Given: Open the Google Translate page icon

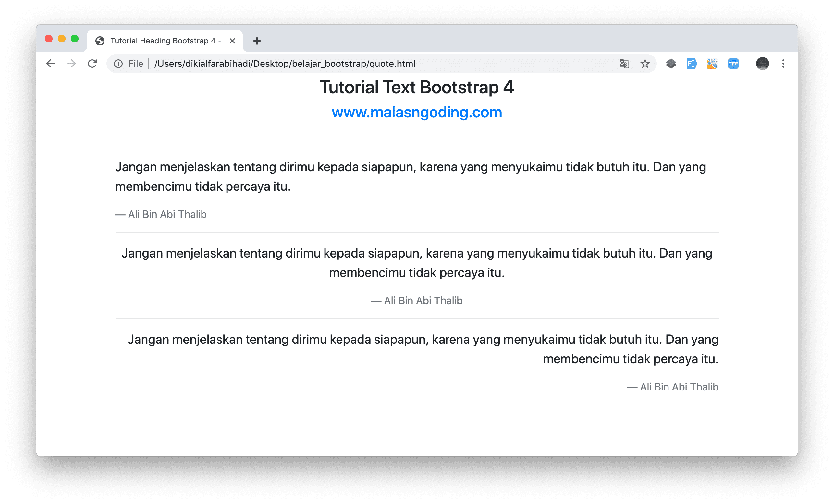Looking at the screenshot, I should [x=624, y=64].
